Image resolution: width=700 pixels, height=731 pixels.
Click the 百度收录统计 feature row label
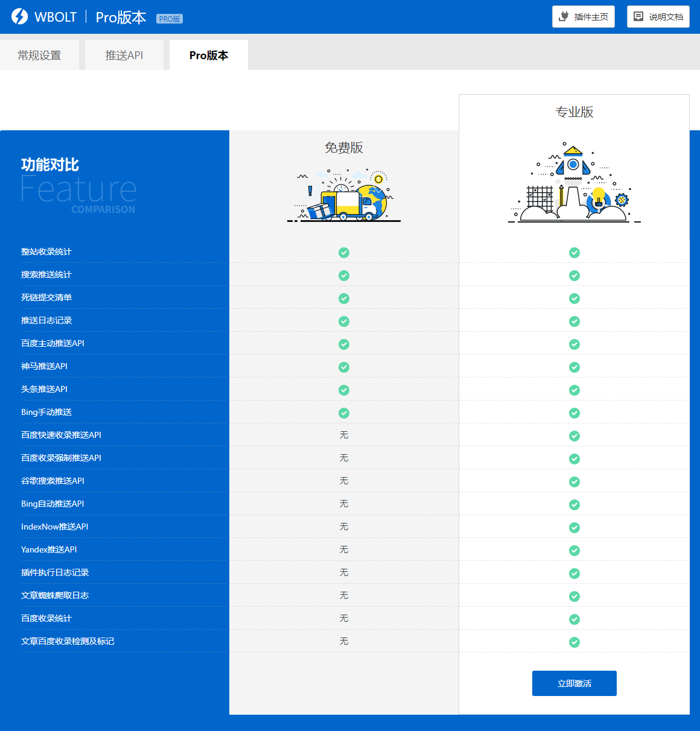(x=46, y=618)
